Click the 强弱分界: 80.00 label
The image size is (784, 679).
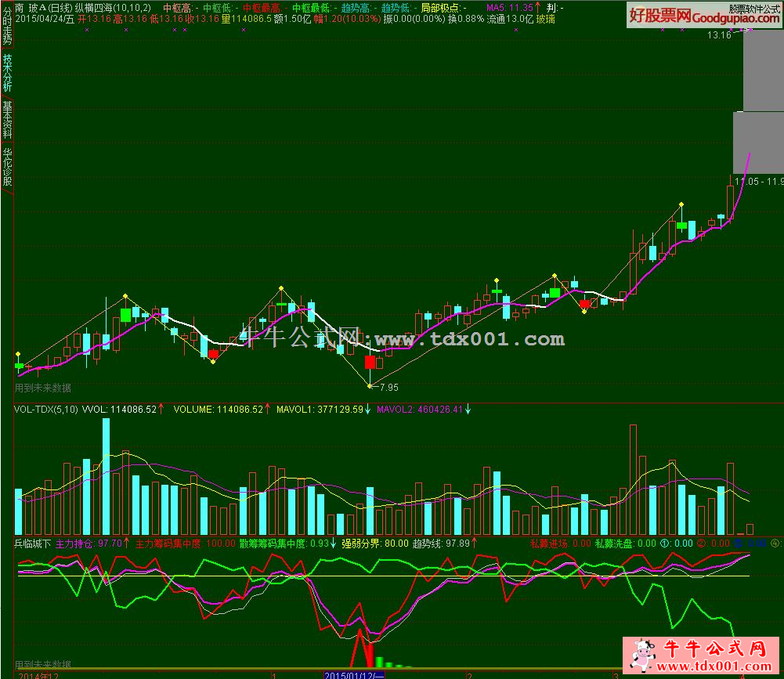point(375,544)
